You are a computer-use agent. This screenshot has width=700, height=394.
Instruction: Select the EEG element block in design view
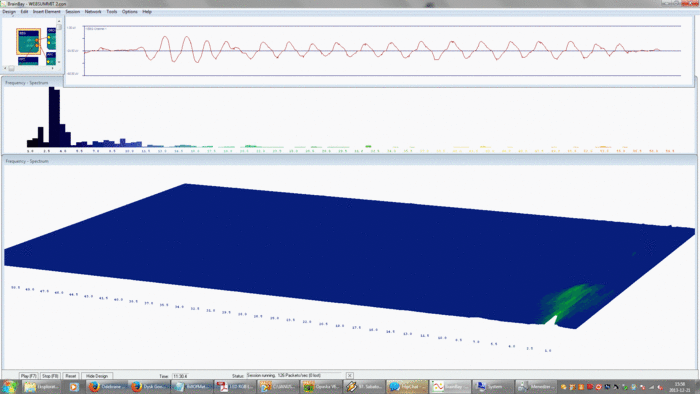pos(29,41)
